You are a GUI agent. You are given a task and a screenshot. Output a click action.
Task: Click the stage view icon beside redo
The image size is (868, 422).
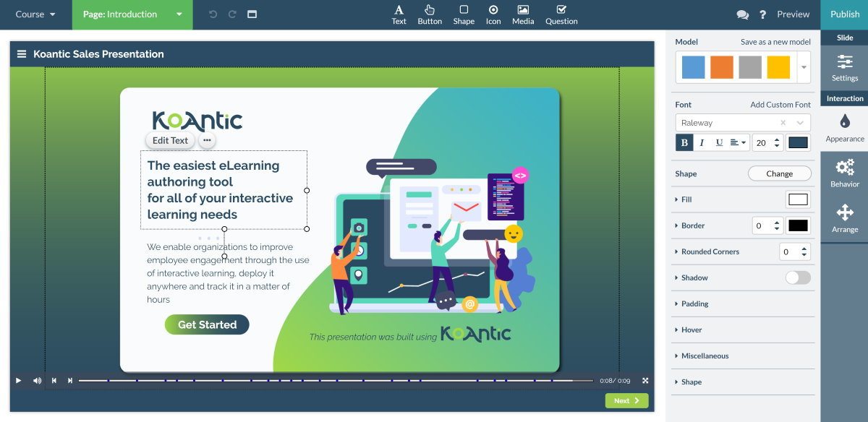point(252,14)
